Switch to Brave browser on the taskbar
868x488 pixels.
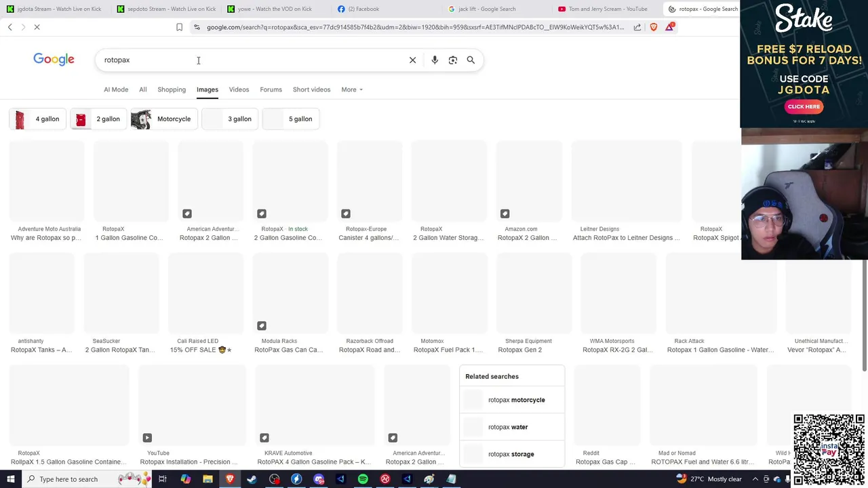pyautogui.click(x=230, y=479)
